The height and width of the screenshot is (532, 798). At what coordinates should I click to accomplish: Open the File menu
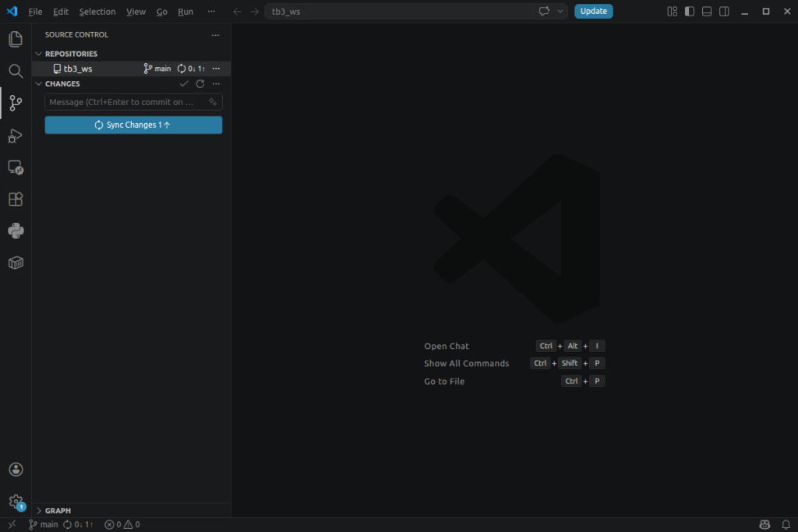(x=35, y=11)
